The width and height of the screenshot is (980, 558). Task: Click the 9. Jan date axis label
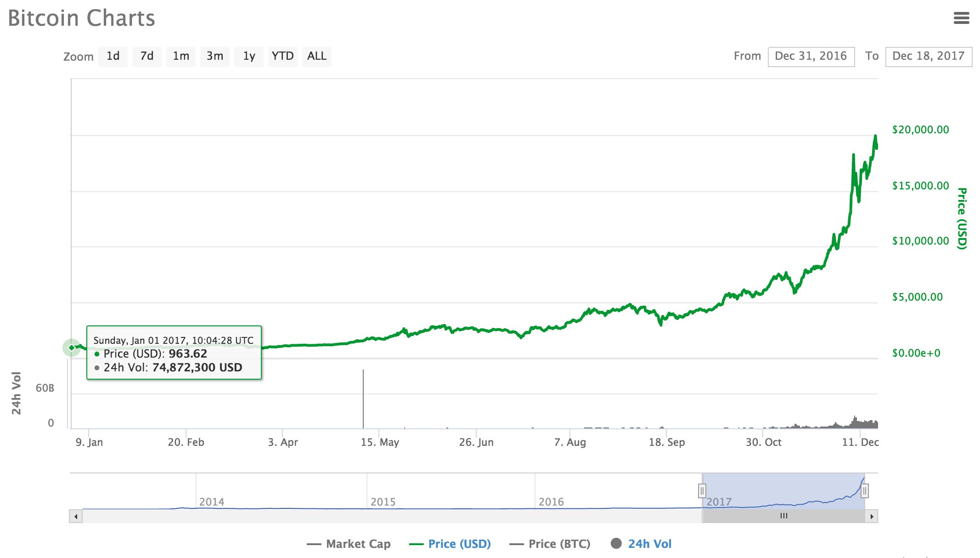coord(89,442)
